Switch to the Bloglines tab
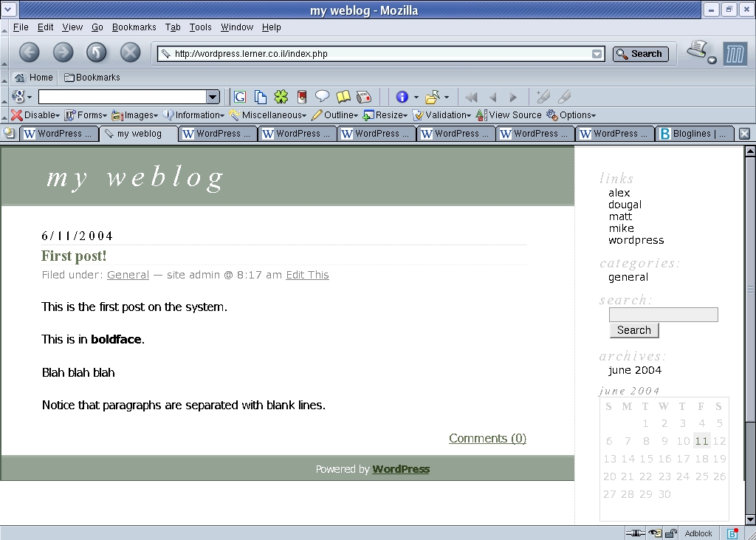 point(693,134)
